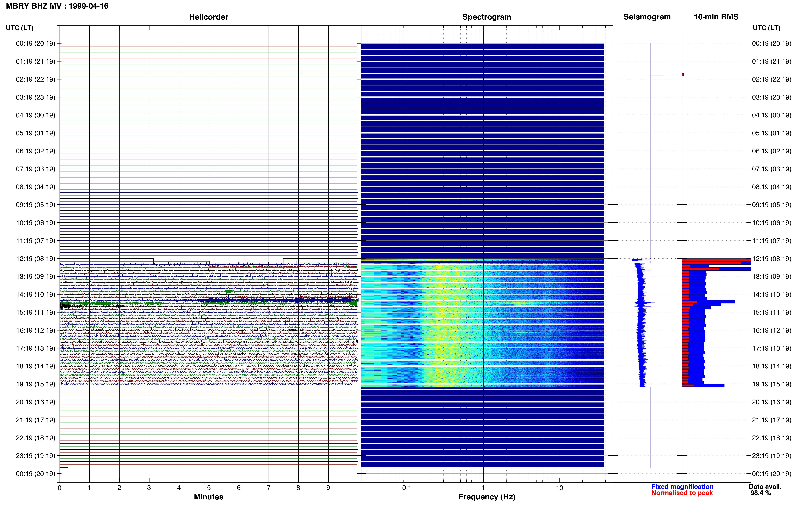Click the left 15:19 (11:19) time label
This screenshot has width=812, height=508.
(x=36, y=313)
